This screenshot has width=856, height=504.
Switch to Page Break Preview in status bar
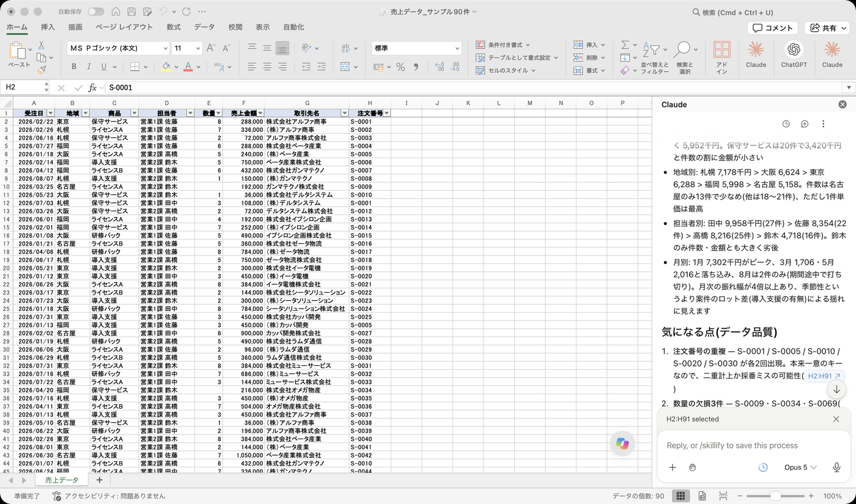pos(723,495)
